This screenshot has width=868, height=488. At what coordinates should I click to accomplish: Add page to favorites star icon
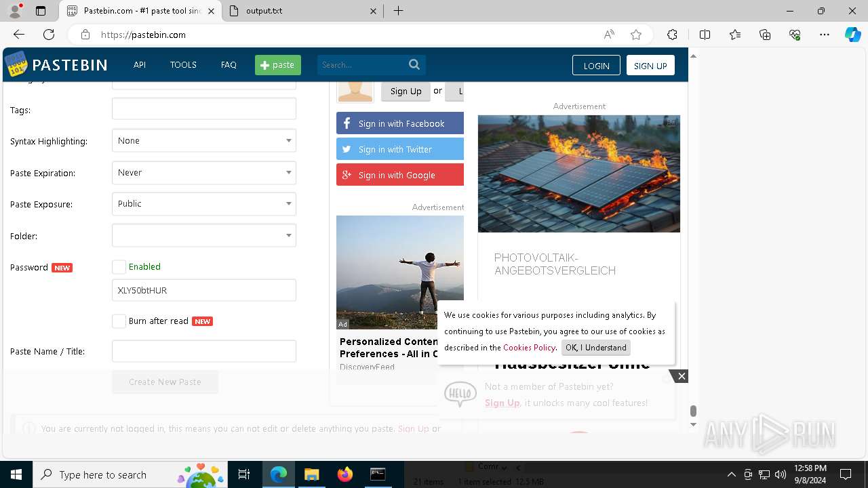(x=635, y=35)
